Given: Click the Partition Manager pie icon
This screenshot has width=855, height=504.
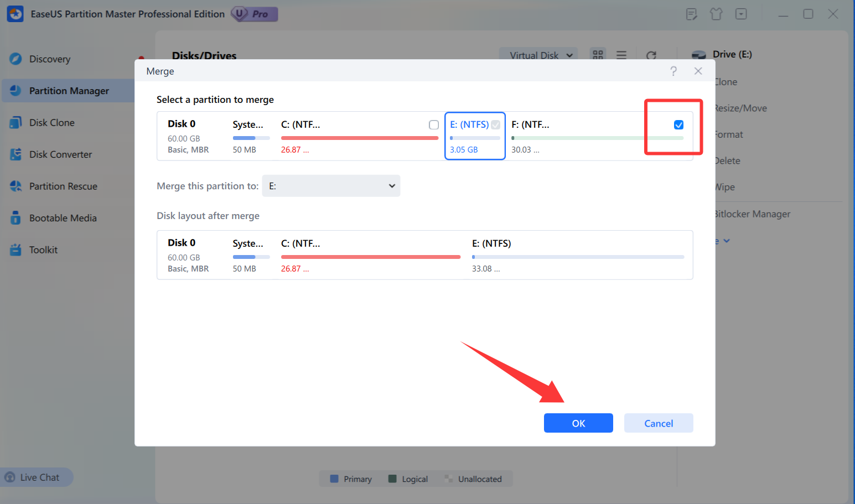Looking at the screenshot, I should 15,90.
